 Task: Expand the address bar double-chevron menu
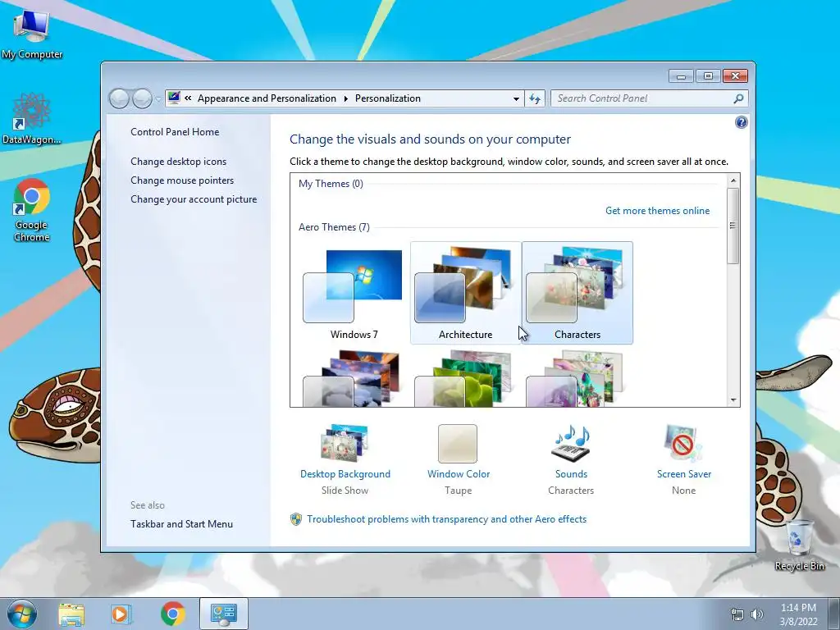(x=188, y=98)
